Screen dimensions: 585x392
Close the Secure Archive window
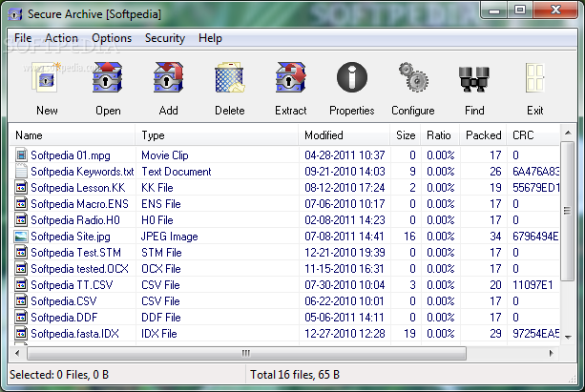pos(556,10)
